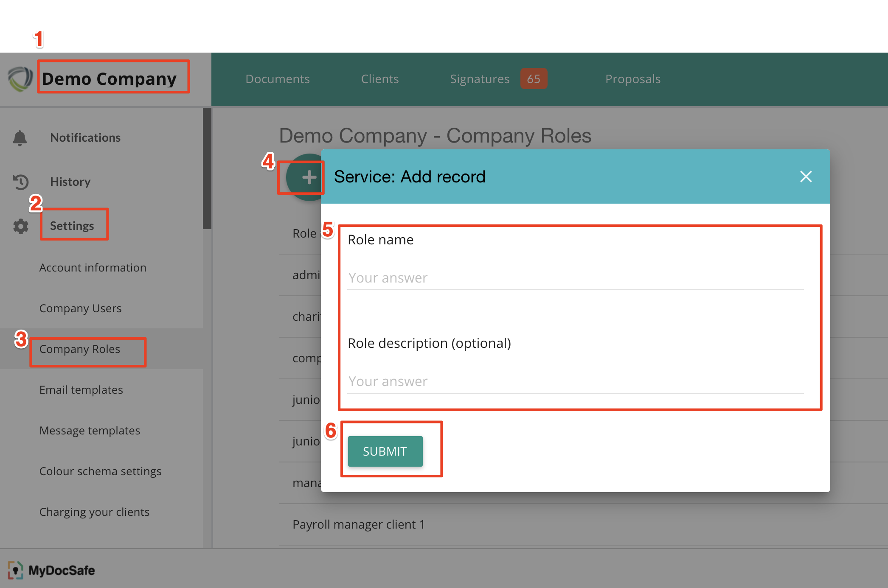The image size is (888, 588).
Task: Click the Role name input field
Action: [x=575, y=278]
